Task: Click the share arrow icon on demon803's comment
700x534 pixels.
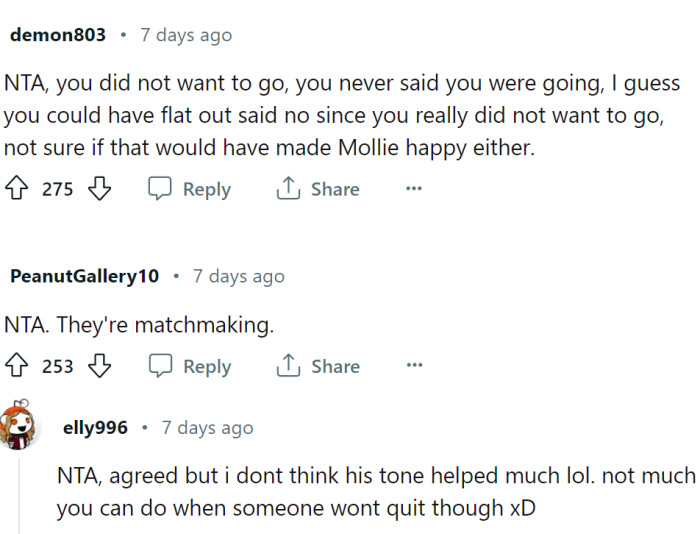Action: click(x=288, y=189)
